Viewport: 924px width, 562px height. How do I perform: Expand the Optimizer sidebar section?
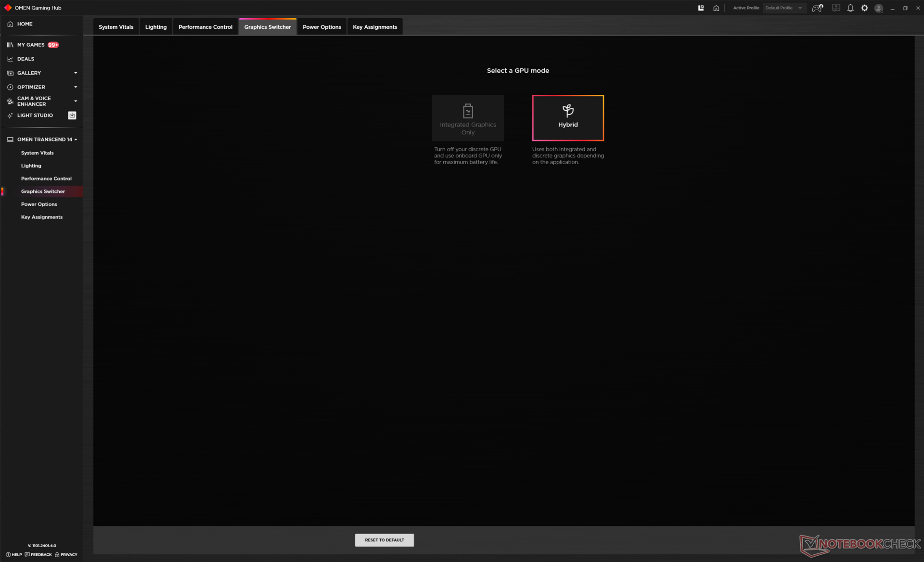[x=76, y=87]
